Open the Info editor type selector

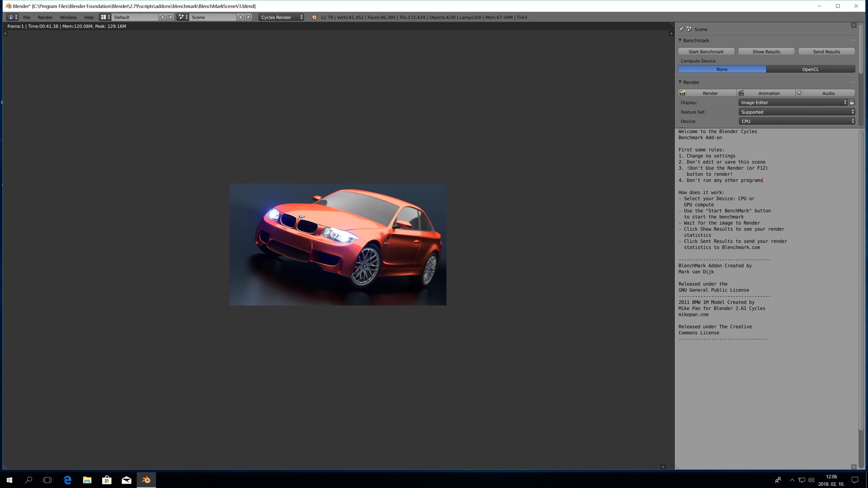[13, 17]
